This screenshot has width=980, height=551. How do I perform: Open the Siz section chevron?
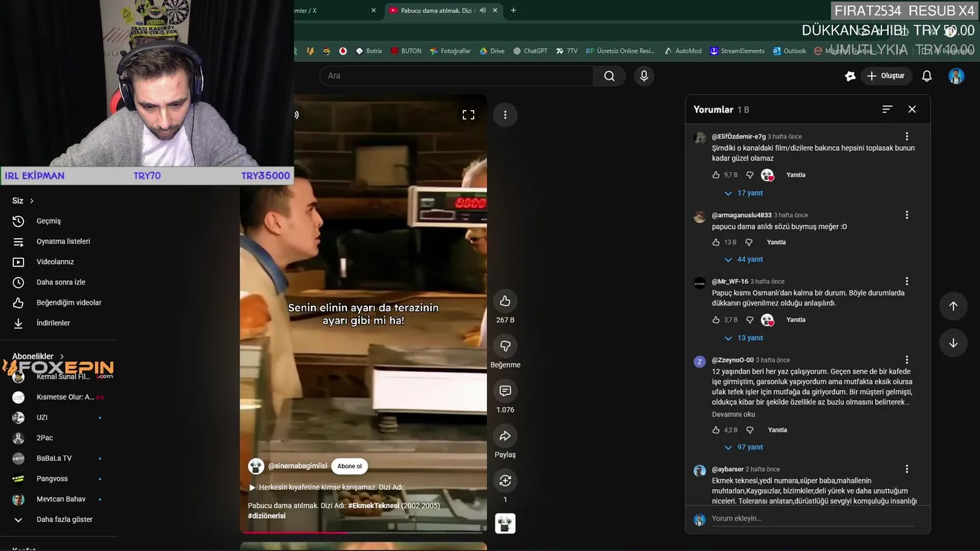pyautogui.click(x=31, y=201)
